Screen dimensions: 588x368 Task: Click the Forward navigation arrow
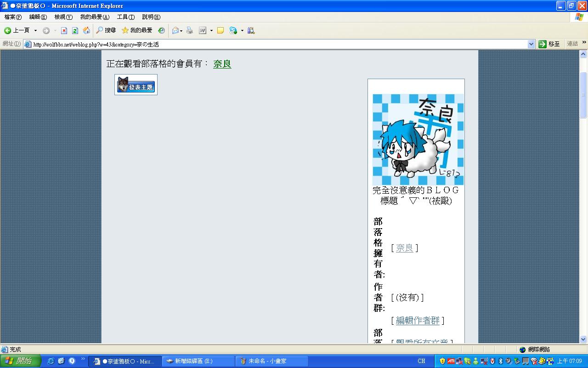pyautogui.click(x=46, y=30)
